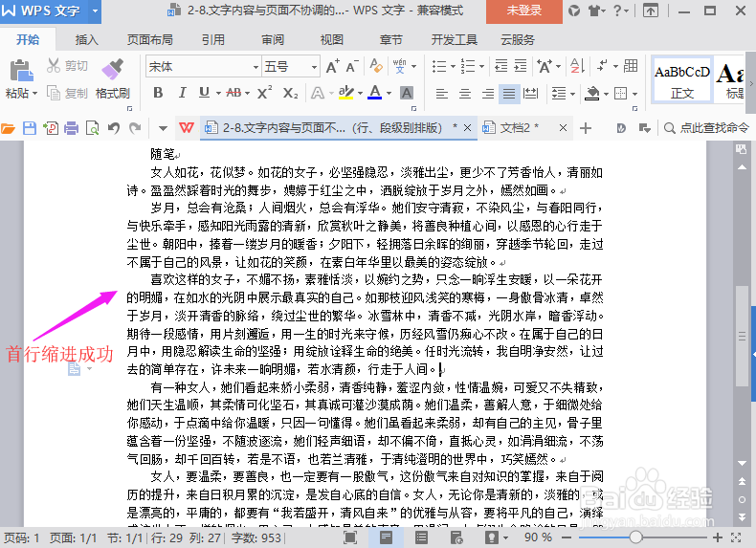This screenshot has height=548, width=756.
Task: Click the Cut scissors icon
Action: [54, 66]
